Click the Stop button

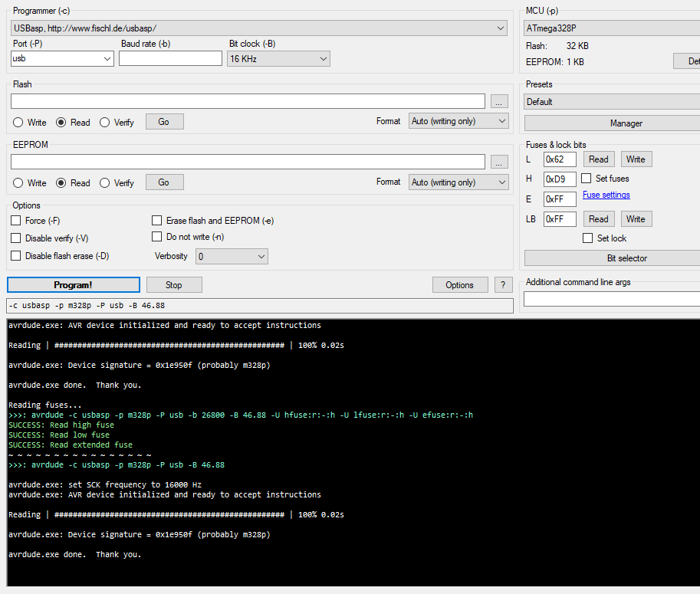point(174,285)
